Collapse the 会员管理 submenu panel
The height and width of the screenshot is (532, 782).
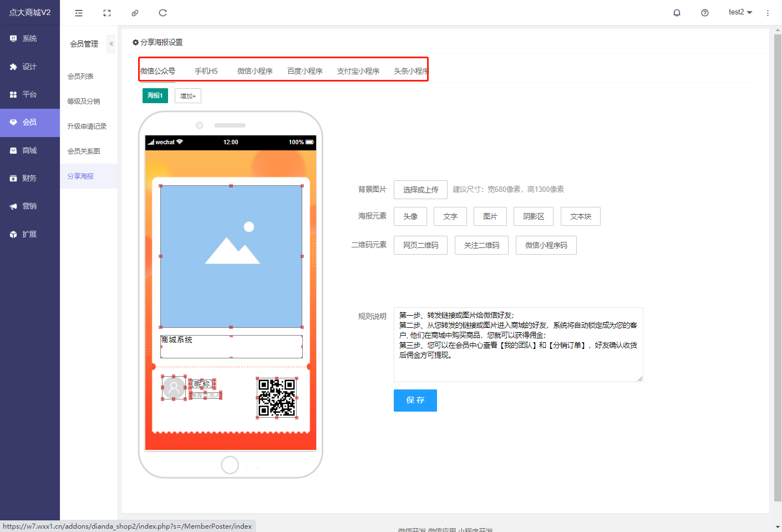click(111, 44)
